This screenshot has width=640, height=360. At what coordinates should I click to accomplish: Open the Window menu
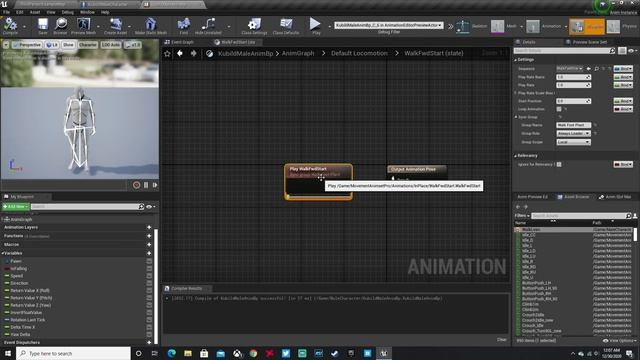tap(87, 12)
